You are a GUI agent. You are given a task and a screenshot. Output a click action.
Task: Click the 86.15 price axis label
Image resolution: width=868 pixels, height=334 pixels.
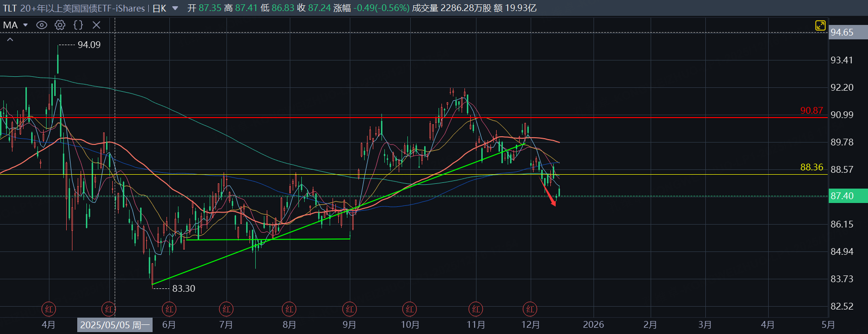[x=842, y=224]
